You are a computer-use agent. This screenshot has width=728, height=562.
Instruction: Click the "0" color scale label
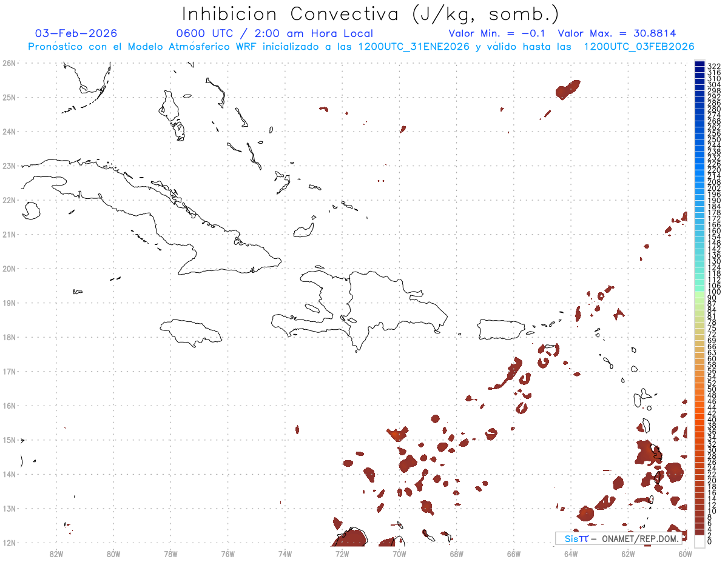pyautogui.click(x=710, y=541)
